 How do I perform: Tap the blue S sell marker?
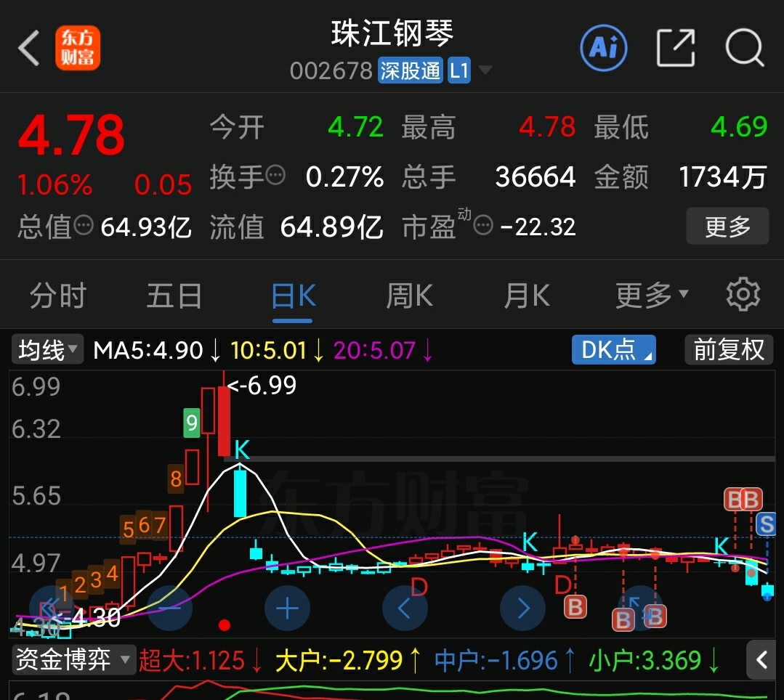click(766, 524)
